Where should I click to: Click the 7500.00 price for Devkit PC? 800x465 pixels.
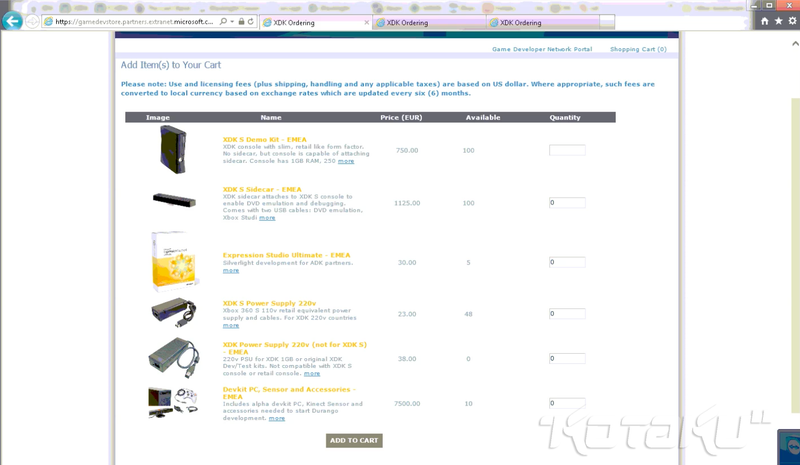[407, 403]
